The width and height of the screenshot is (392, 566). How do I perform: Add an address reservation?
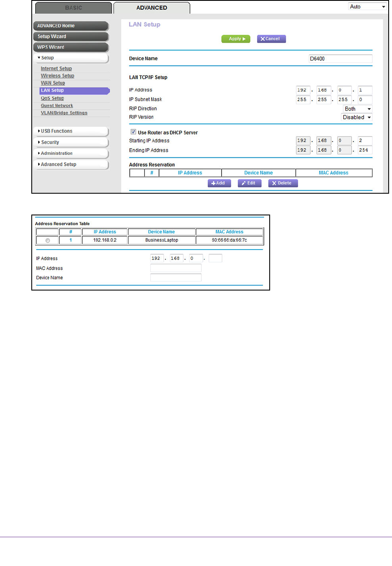coord(219,183)
